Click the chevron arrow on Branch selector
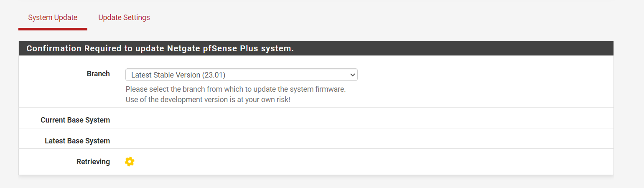 click(x=353, y=75)
